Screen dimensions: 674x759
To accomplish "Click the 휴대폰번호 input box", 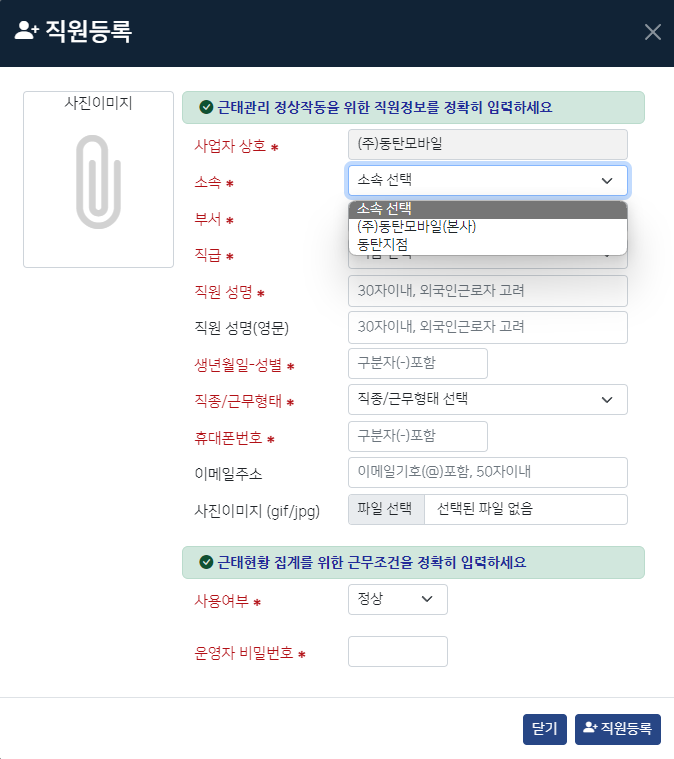I will (417, 436).
